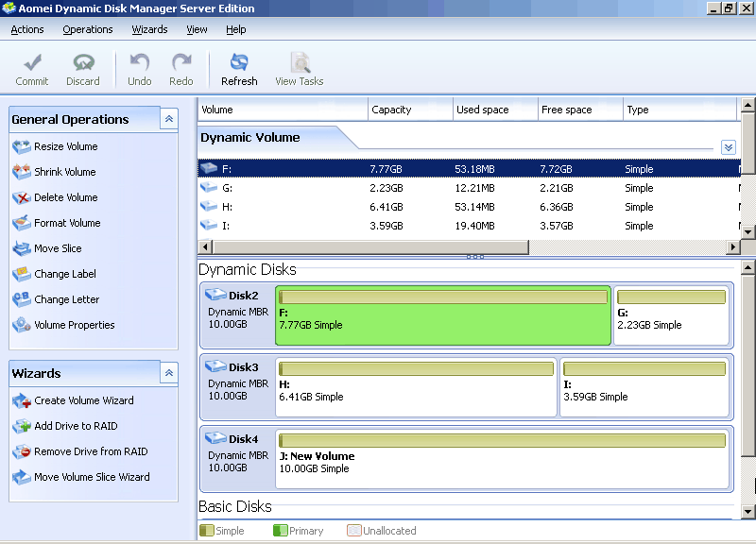Collapse the Wizards panel
The image size is (756, 544).
coord(168,373)
